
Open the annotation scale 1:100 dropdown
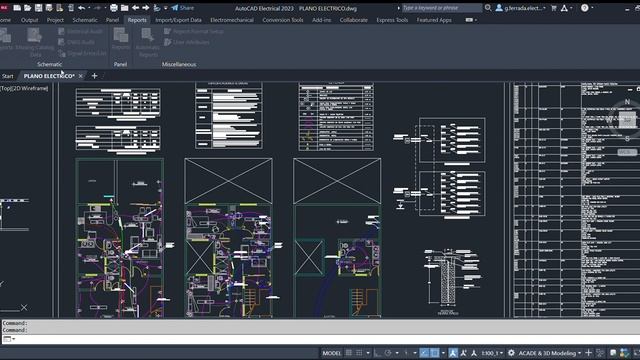pos(492,353)
